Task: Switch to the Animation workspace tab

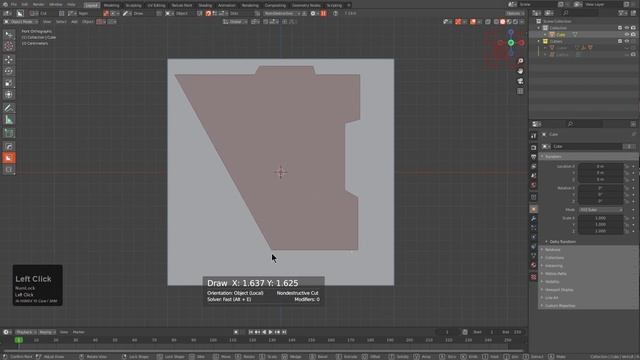Action: 227,5
